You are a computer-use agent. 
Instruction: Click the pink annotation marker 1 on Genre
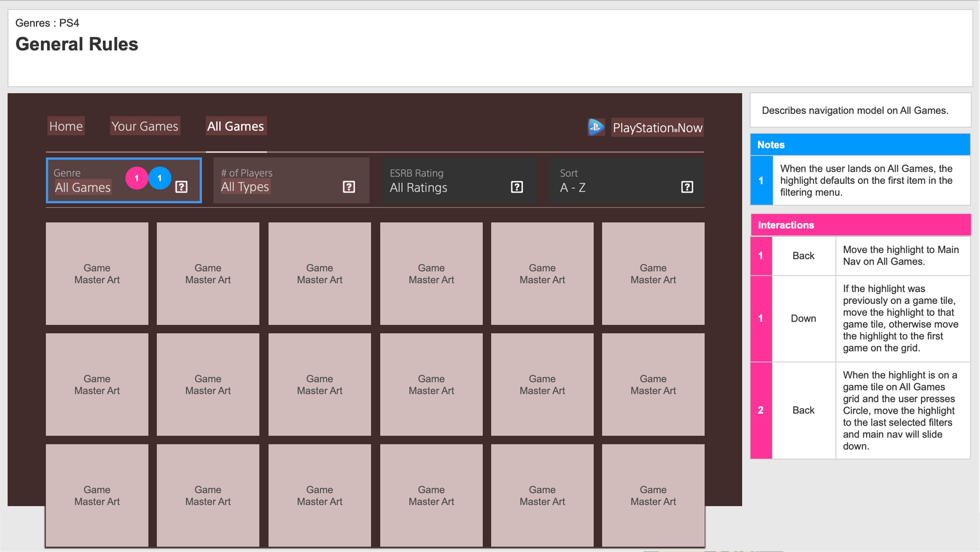click(x=136, y=178)
